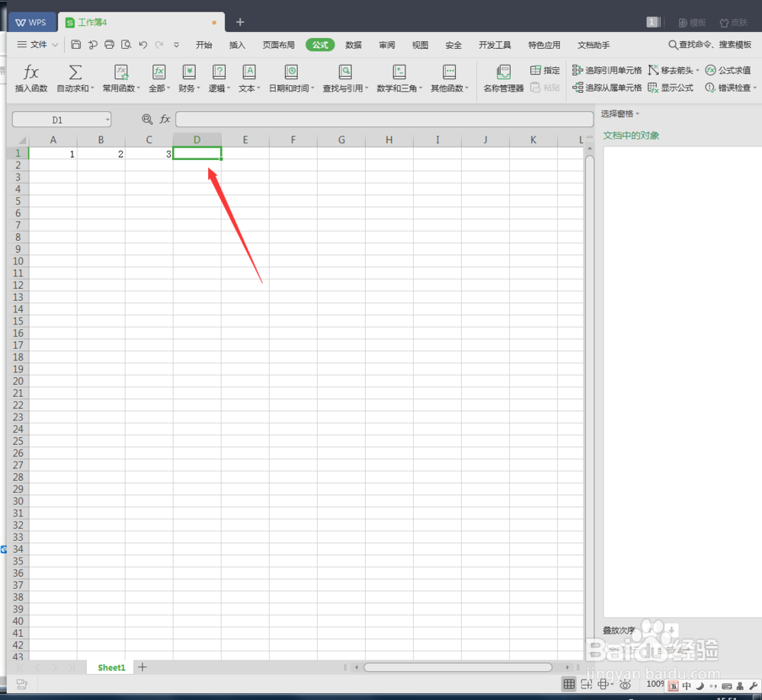762x700 pixels.
Task: Click the fx icon beside formula bar
Action: pos(165,119)
